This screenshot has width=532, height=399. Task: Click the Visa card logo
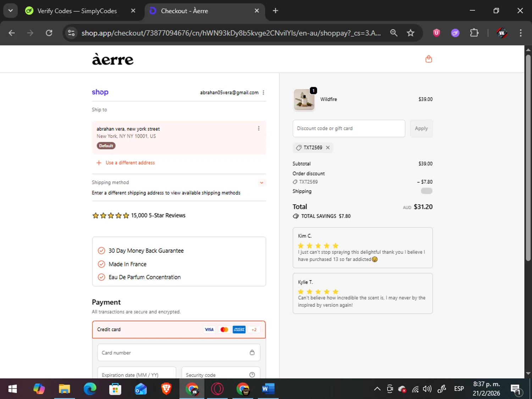coord(209,329)
